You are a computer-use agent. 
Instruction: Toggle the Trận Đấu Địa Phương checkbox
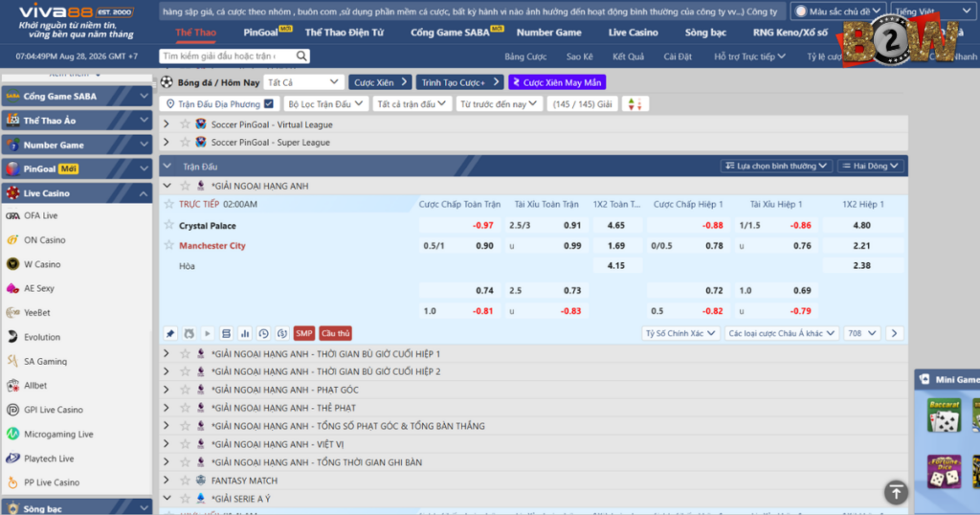click(269, 103)
